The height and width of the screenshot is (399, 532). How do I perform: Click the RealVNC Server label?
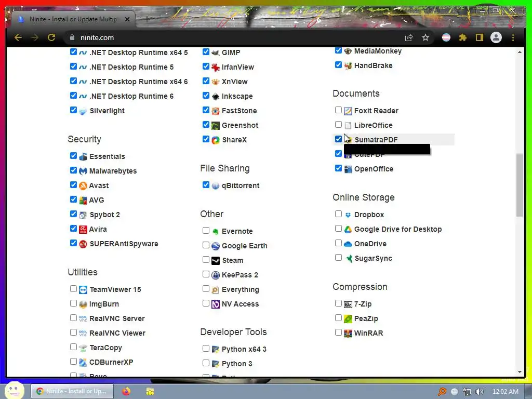(117, 318)
